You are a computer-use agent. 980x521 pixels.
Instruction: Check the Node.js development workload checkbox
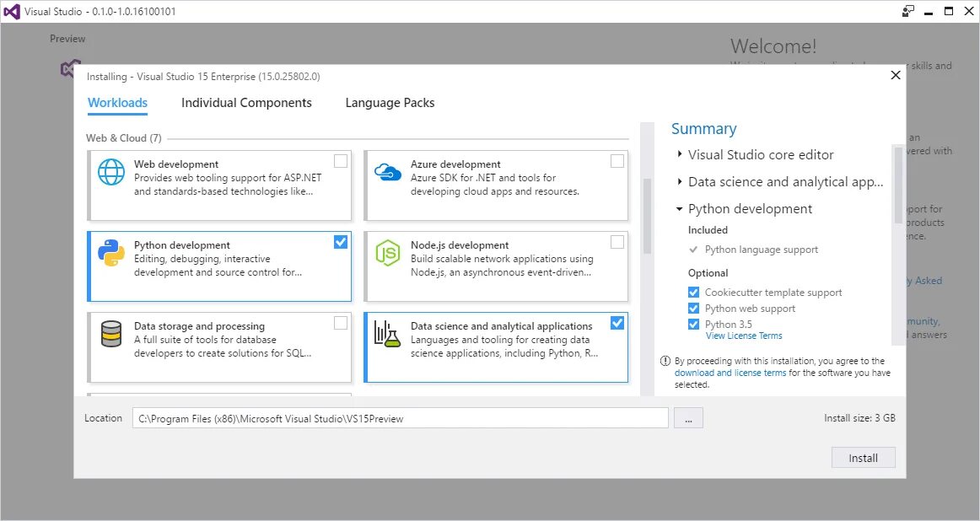[x=617, y=242]
